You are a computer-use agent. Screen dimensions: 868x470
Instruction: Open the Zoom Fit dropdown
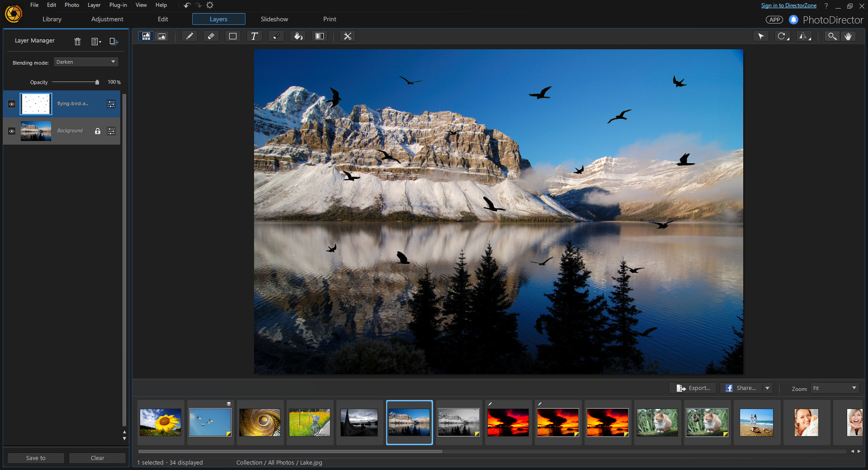pos(834,388)
